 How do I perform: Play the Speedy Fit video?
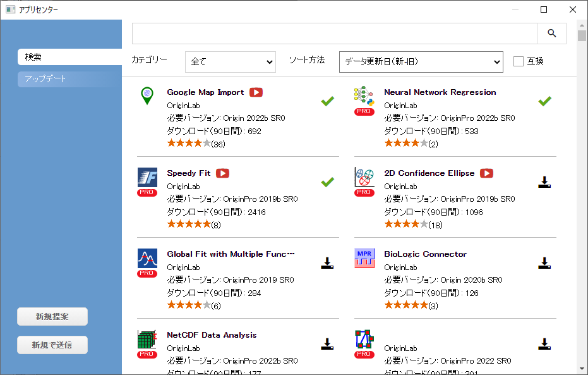(223, 173)
